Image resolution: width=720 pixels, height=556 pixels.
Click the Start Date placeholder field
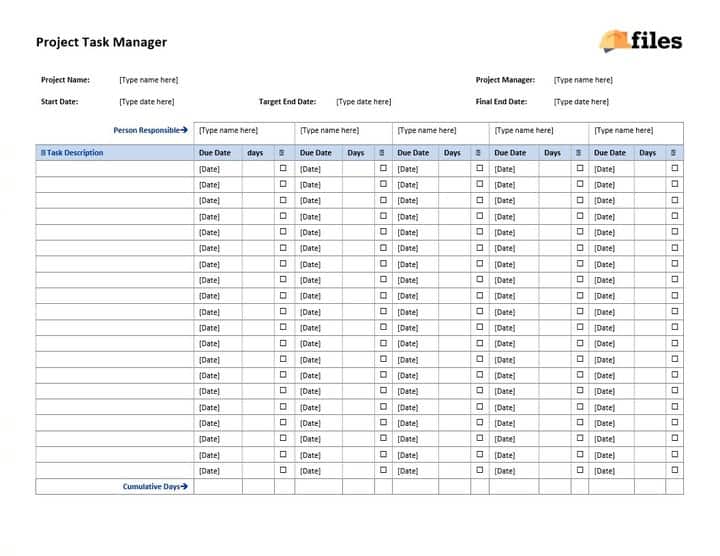pyautogui.click(x=146, y=101)
